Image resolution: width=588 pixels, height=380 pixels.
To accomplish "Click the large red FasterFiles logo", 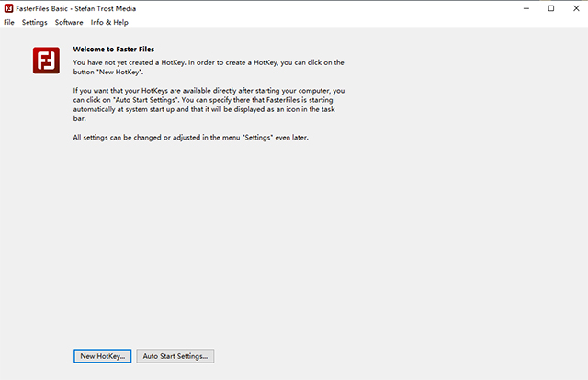I will pyautogui.click(x=46, y=61).
